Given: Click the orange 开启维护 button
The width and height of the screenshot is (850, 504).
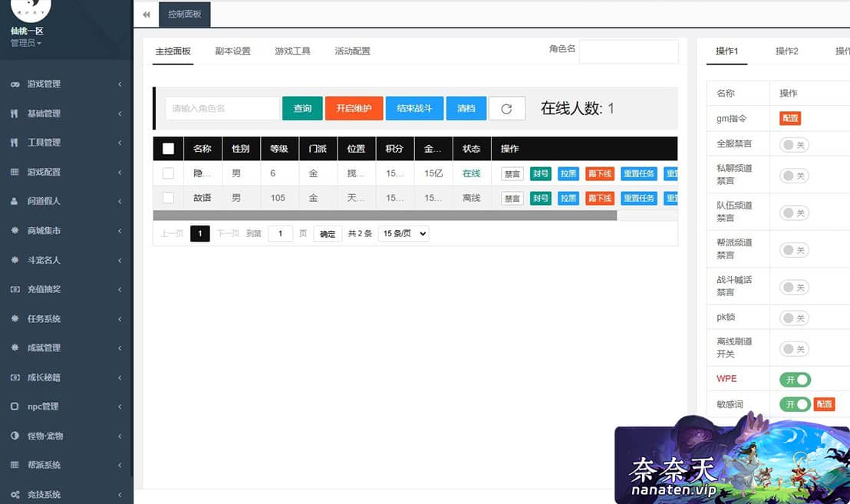Looking at the screenshot, I should pos(354,108).
